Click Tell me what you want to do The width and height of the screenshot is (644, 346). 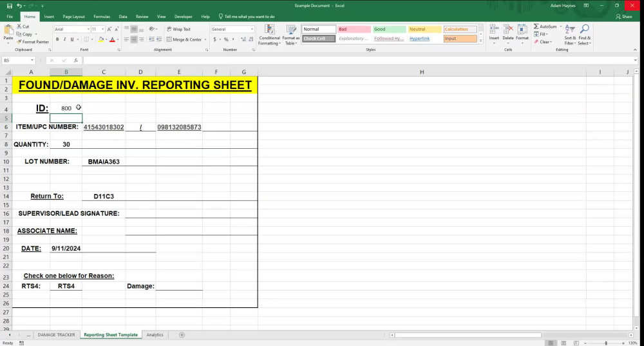(247, 17)
